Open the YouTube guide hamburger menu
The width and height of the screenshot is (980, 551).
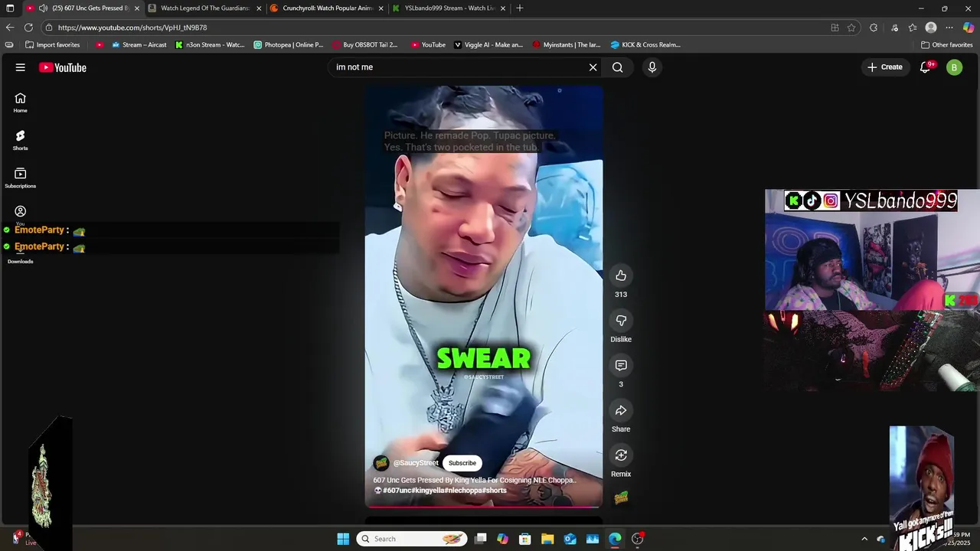(x=21, y=67)
